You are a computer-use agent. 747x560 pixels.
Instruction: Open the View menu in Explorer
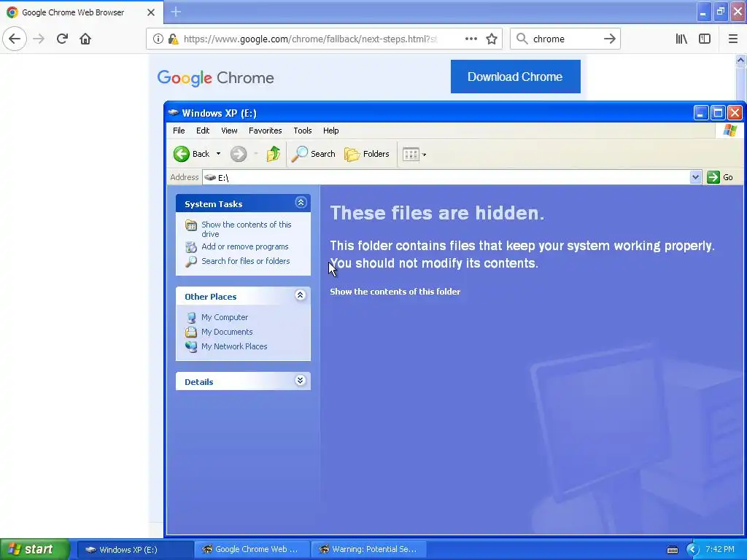229,131
